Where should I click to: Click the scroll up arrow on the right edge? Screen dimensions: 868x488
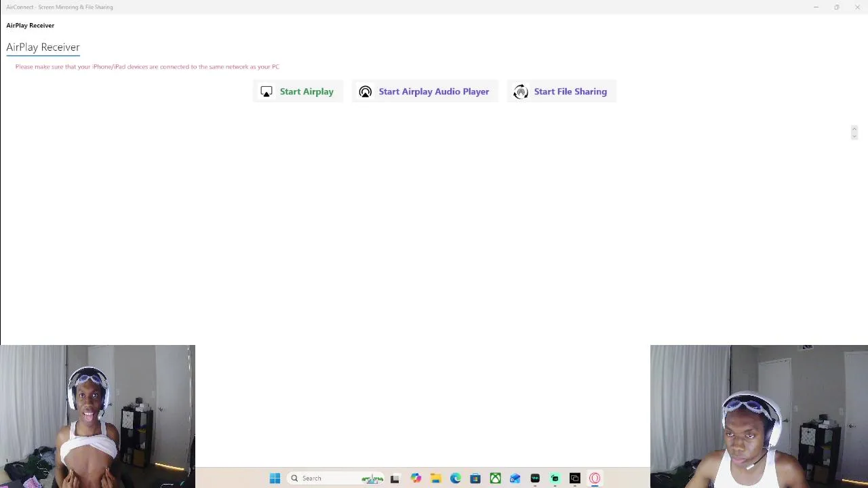click(x=854, y=128)
